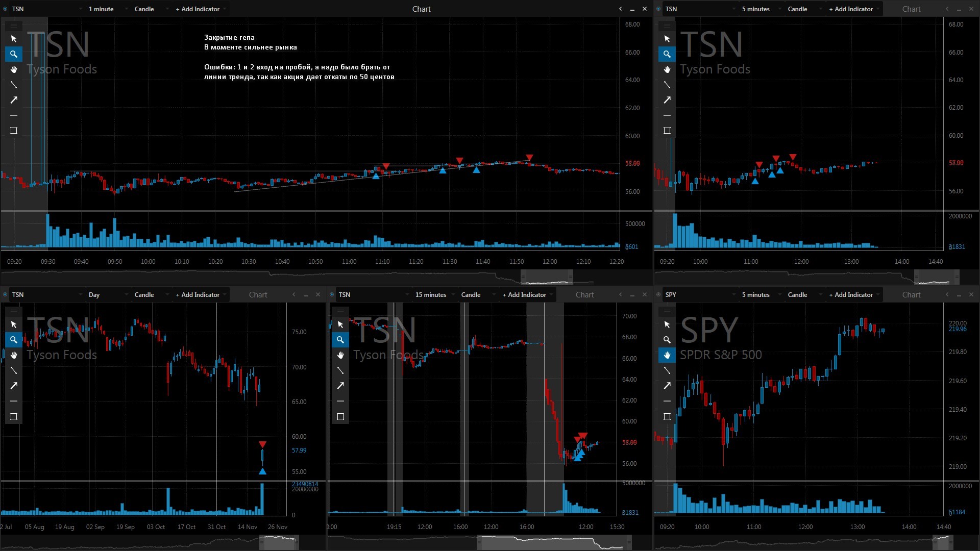Viewport: 980px width, 551px height.
Task: Pick the line tool in top-right TSN 5 minutes chart
Action: click(x=667, y=85)
